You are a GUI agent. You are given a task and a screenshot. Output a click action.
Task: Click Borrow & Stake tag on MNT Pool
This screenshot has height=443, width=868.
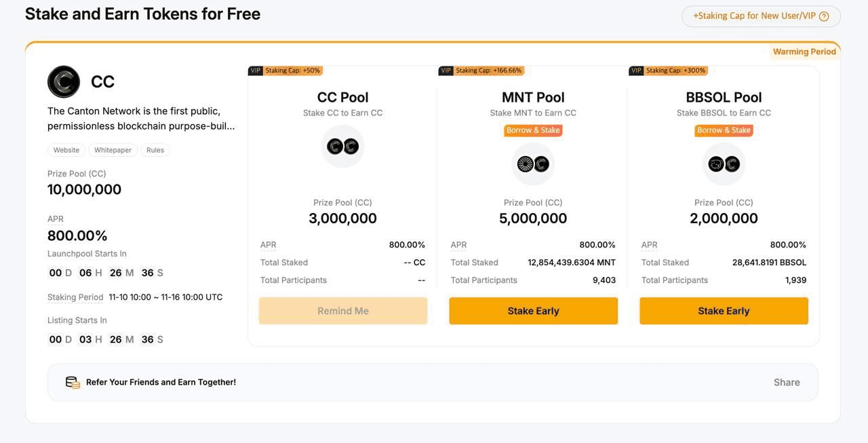point(533,130)
